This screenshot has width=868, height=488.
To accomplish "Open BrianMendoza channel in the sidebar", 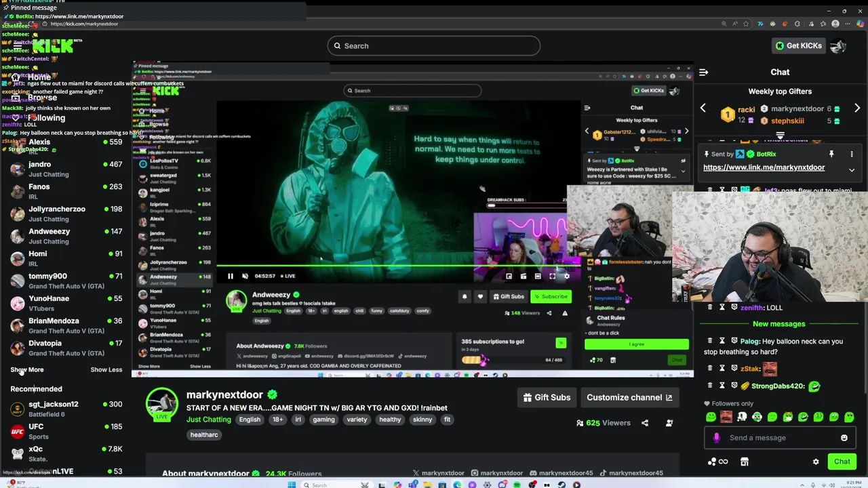I will [66, 325].
